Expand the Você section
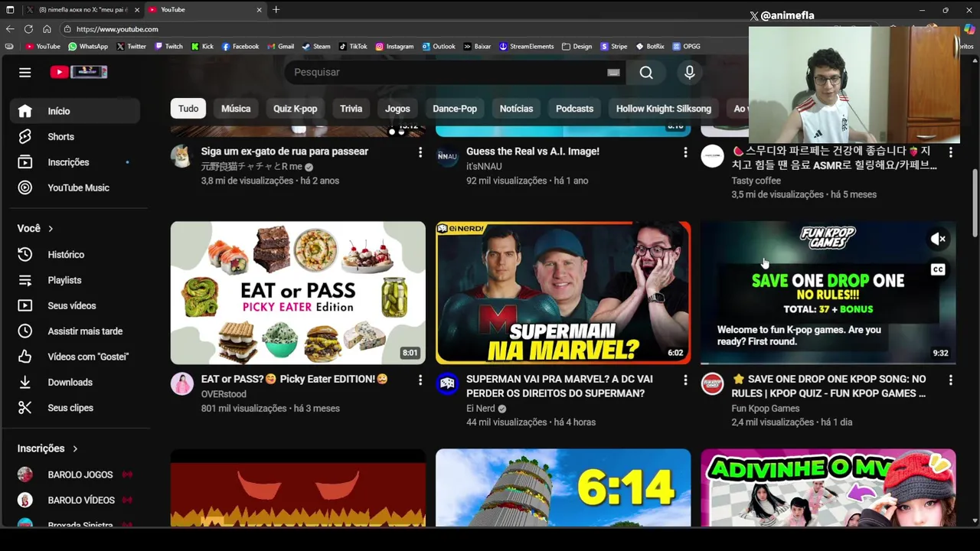The image size is (980, 551). [36, 228]
